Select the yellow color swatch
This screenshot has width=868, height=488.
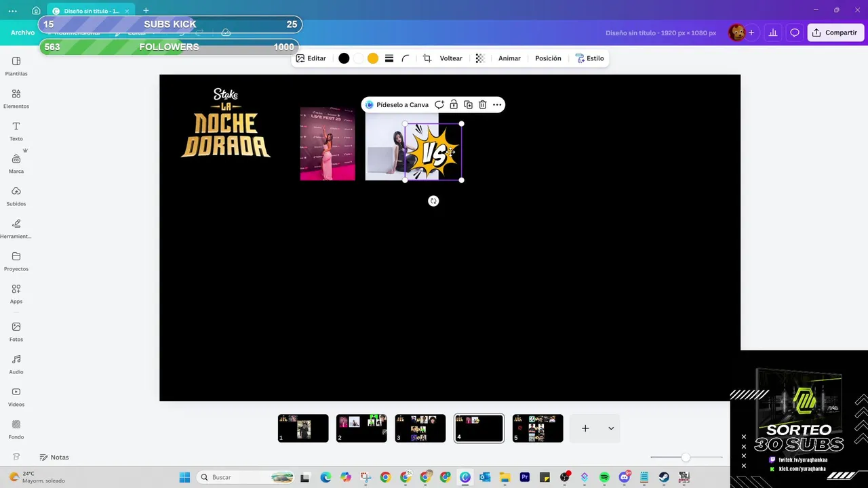click(373, 58)
